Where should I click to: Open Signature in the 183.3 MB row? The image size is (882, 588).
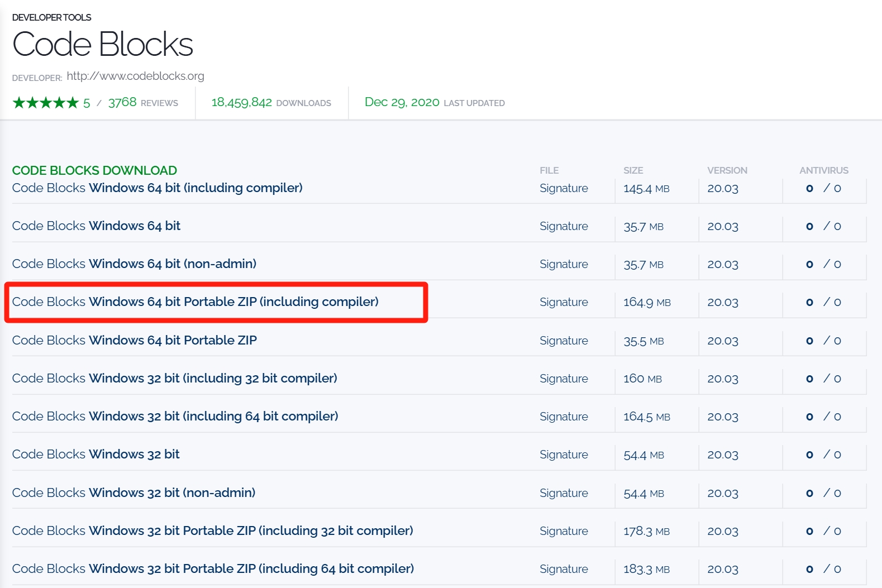564,570
